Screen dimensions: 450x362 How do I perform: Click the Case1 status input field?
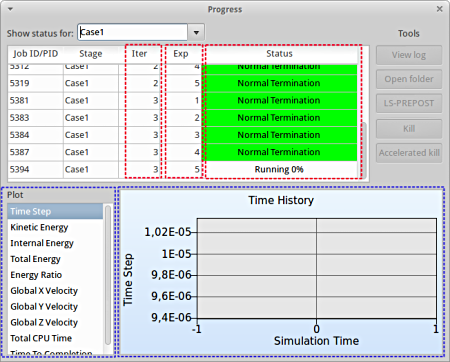tap(133, 32)
